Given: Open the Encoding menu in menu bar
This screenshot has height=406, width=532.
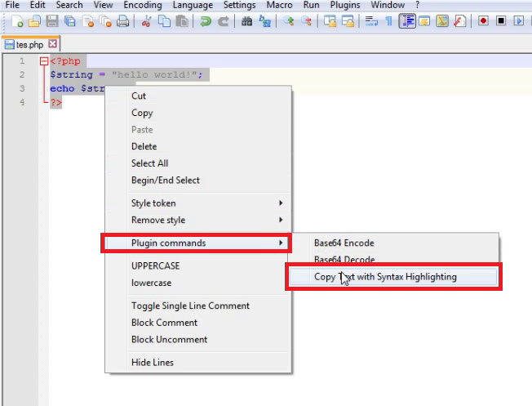Looking at the screenshot, I should 142,5.
